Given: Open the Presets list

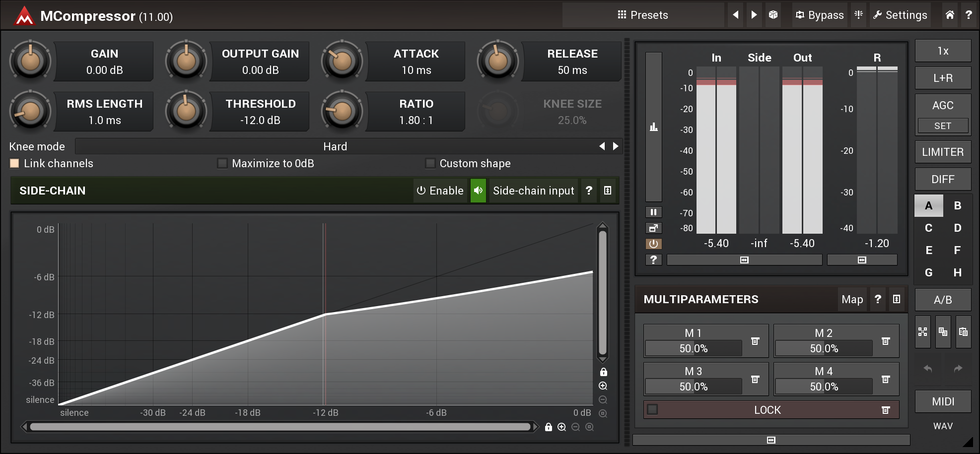Looking at the screenshot, I should tap(643, 15).
